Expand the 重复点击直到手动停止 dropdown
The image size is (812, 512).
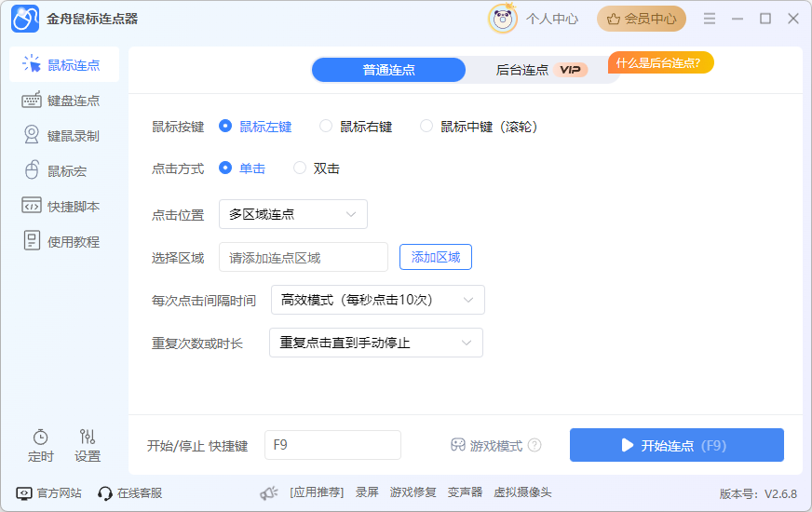point(376,343)
